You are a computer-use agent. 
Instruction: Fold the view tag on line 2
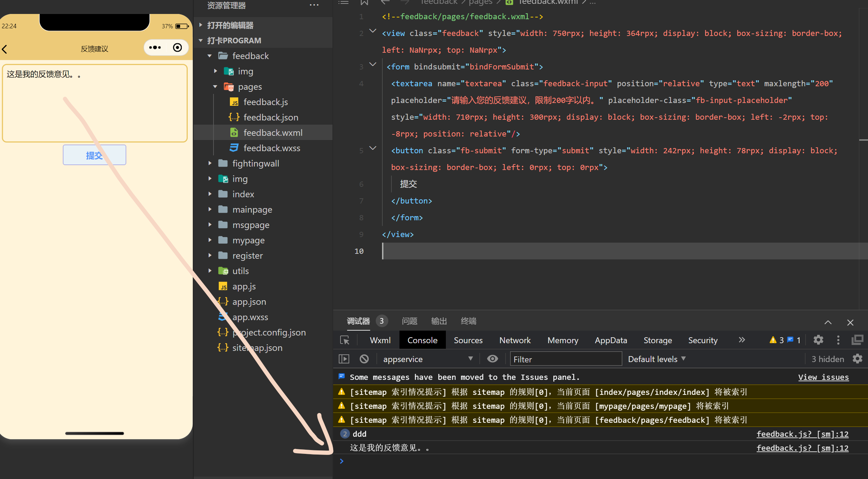tap(373, 31)
